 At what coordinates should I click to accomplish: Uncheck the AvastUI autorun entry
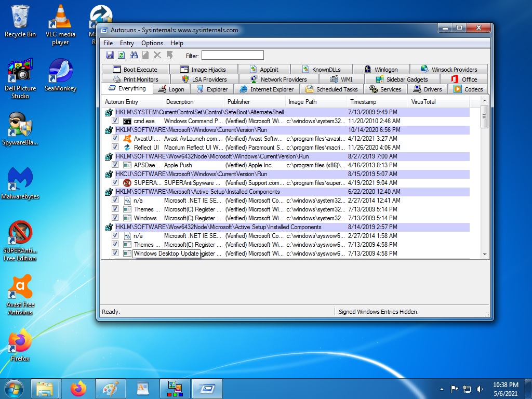tap(115, 138)
